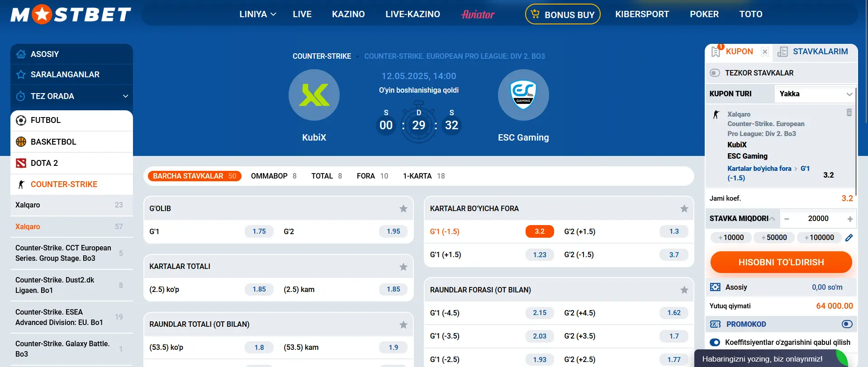Edit quick stake amounts pencil icon

[x=849, y=238]
